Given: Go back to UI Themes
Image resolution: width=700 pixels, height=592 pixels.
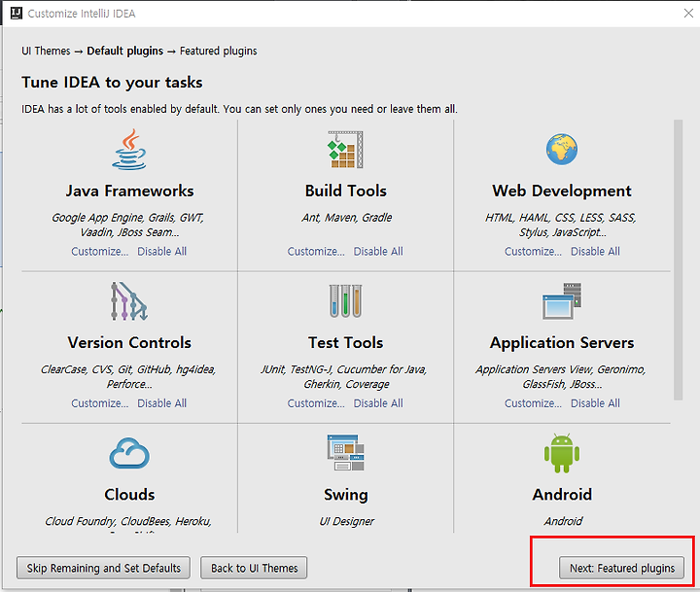Looking at the screenshot, I should [x=254, y=568].
